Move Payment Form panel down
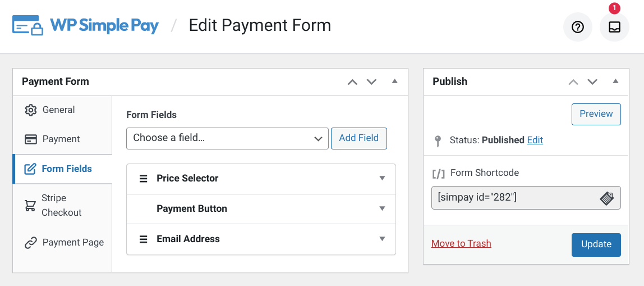The width and height of the screenshot is (644, 286). click(x=372, y=82)
